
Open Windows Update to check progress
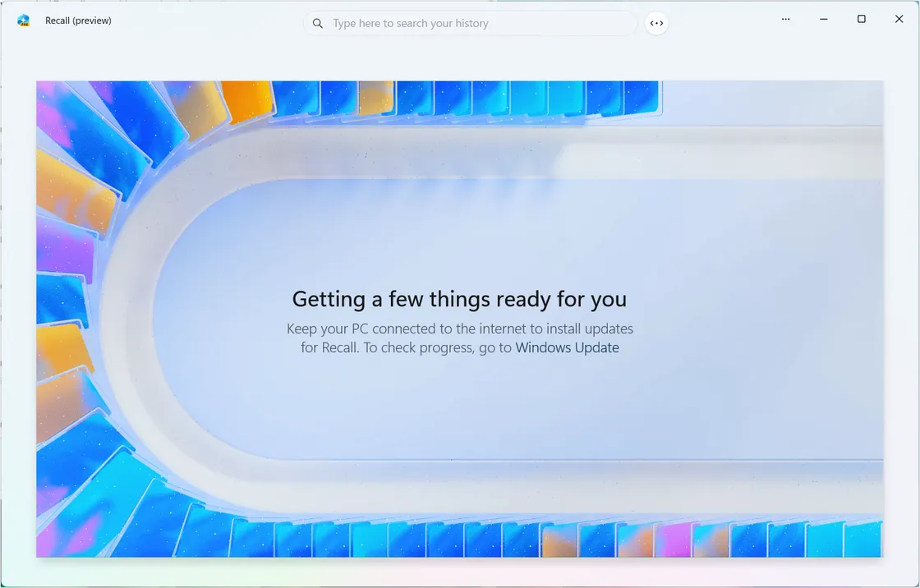[567, 347]
